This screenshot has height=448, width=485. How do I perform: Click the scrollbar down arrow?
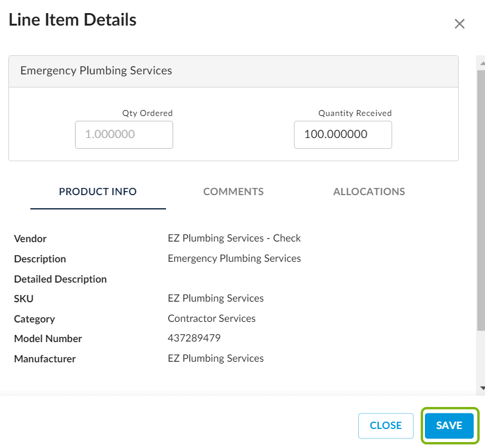point(481,387)
